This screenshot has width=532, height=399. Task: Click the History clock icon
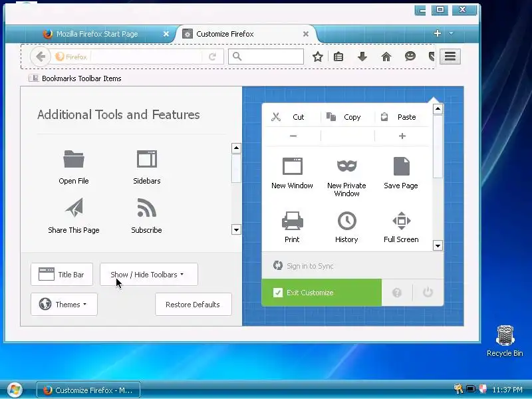point(346,221)
